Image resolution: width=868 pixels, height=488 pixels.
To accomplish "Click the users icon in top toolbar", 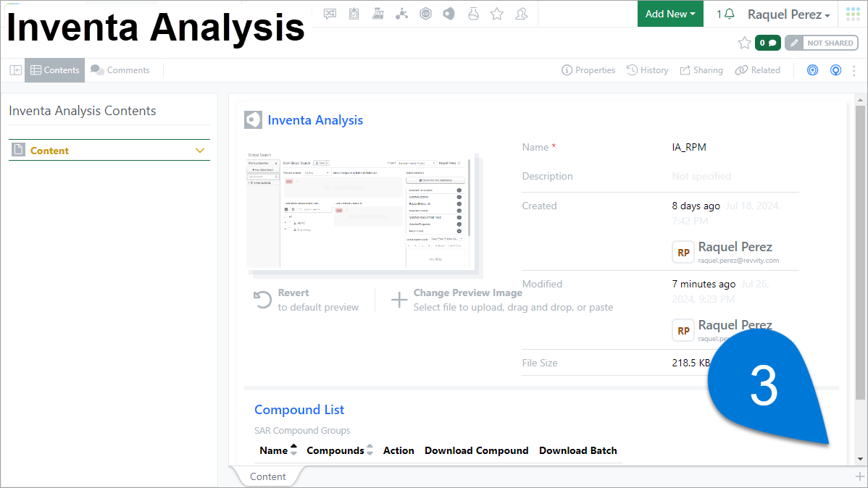I will 522,14.
